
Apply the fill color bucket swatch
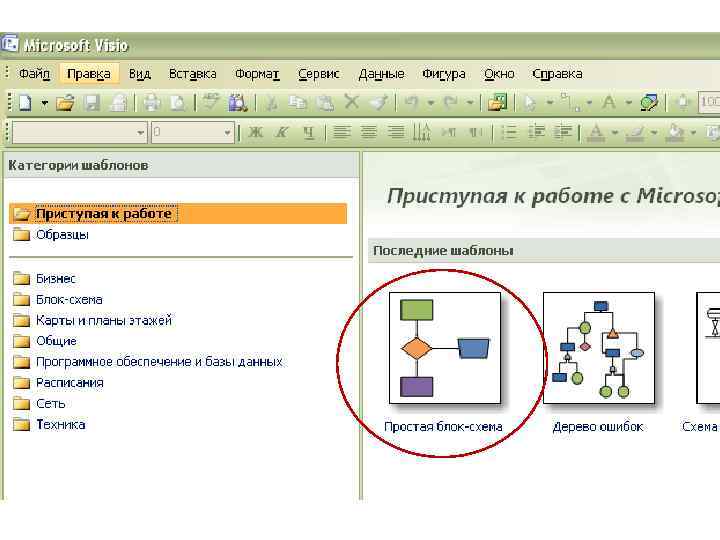pyautogui.click(x=675, y=133)
